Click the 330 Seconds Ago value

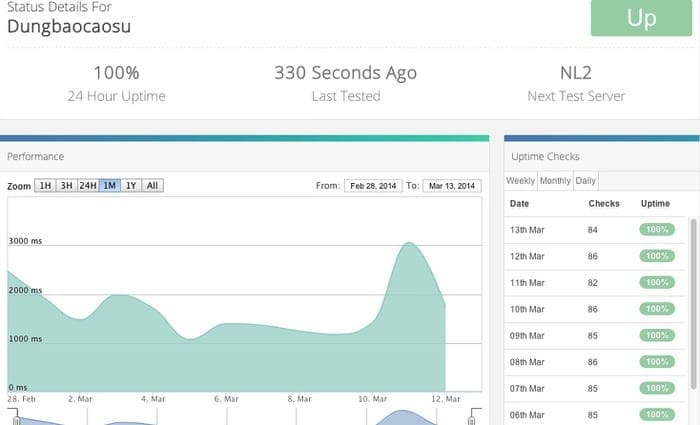(x=346, y=73)
